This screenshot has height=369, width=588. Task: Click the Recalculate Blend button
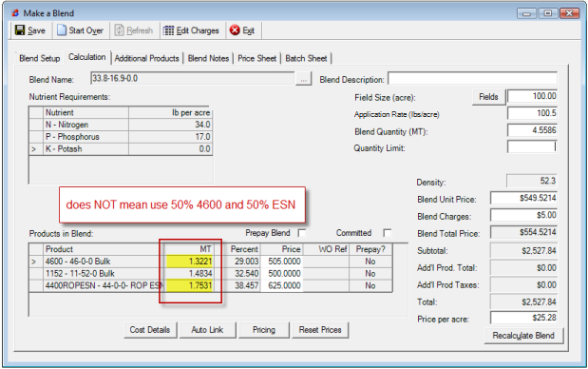pyautogui.click(x=523, y=336)
